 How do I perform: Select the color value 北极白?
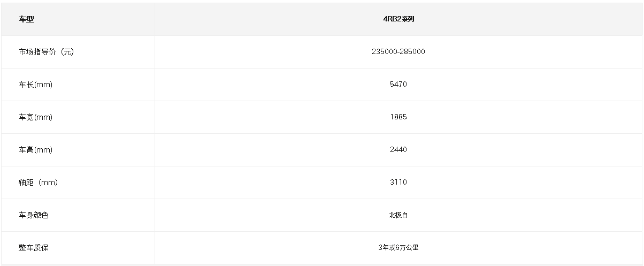[x=398, y=215]
